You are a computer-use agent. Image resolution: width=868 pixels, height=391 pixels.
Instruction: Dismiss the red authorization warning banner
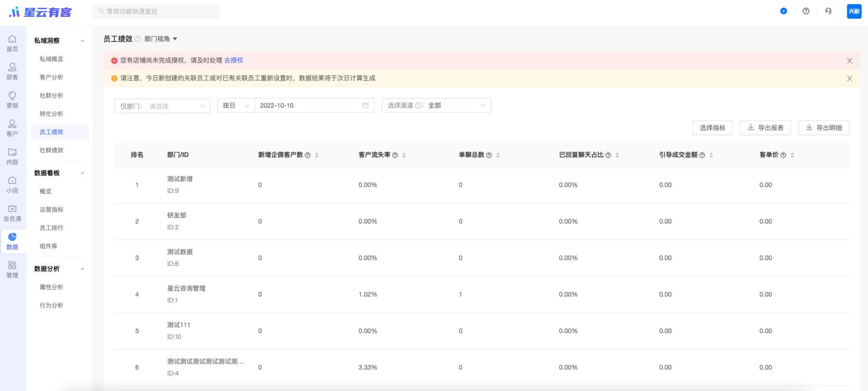(x=850, y=60)
